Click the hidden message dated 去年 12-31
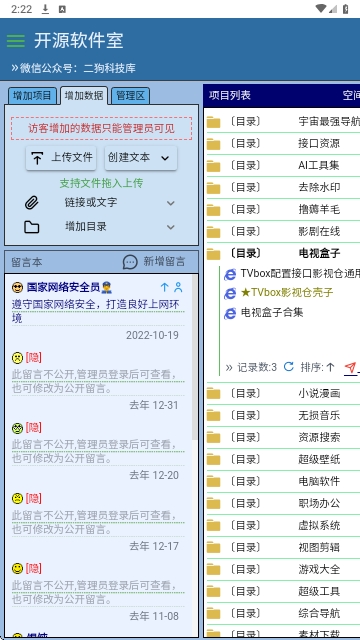 point(98,381)
